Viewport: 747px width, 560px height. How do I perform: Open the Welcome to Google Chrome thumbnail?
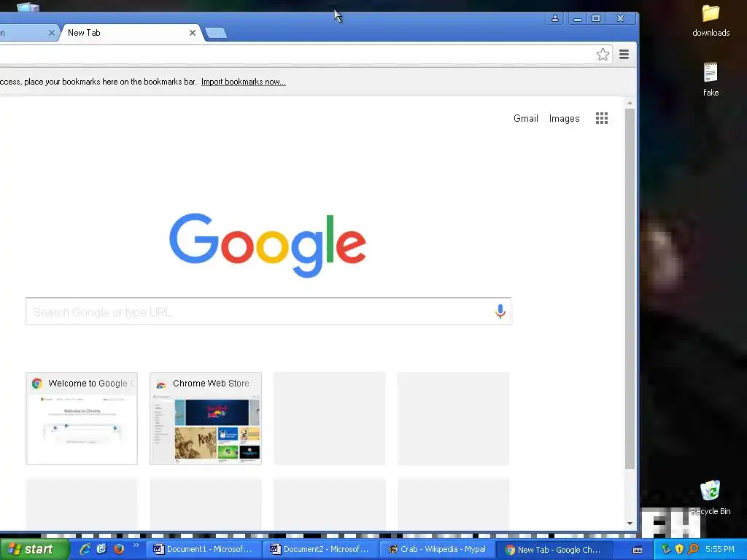(x=82, y=419)
